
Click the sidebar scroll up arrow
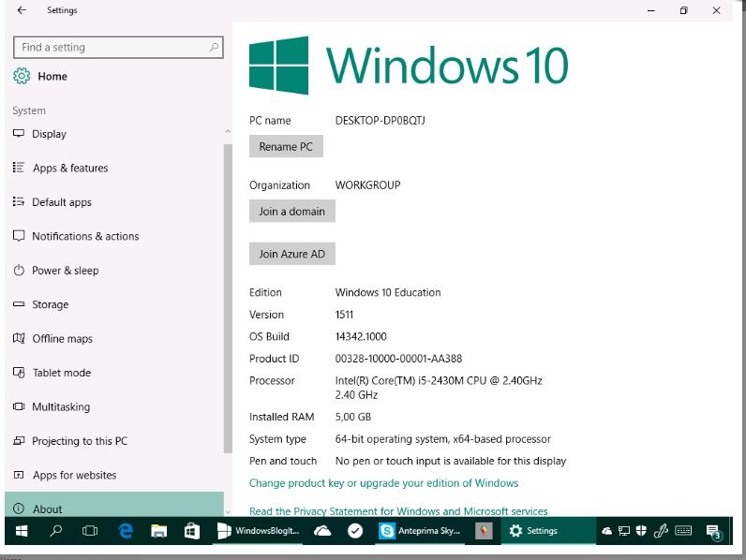coord(228,132)
